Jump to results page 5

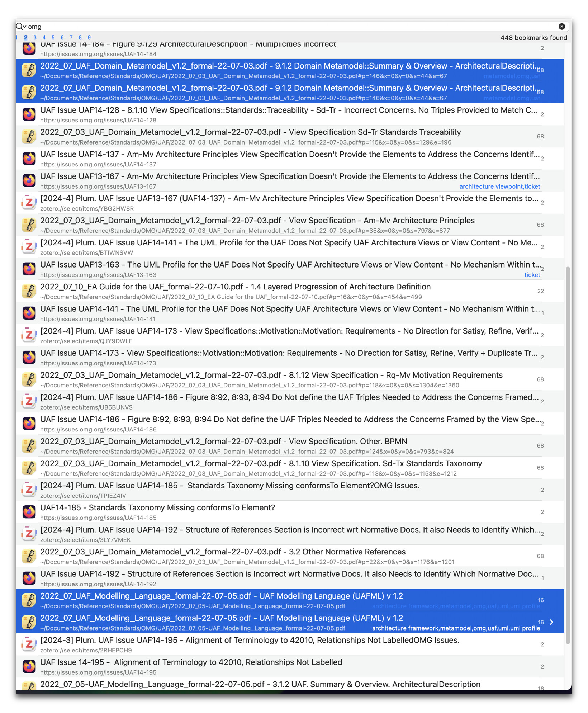[53, 38]
